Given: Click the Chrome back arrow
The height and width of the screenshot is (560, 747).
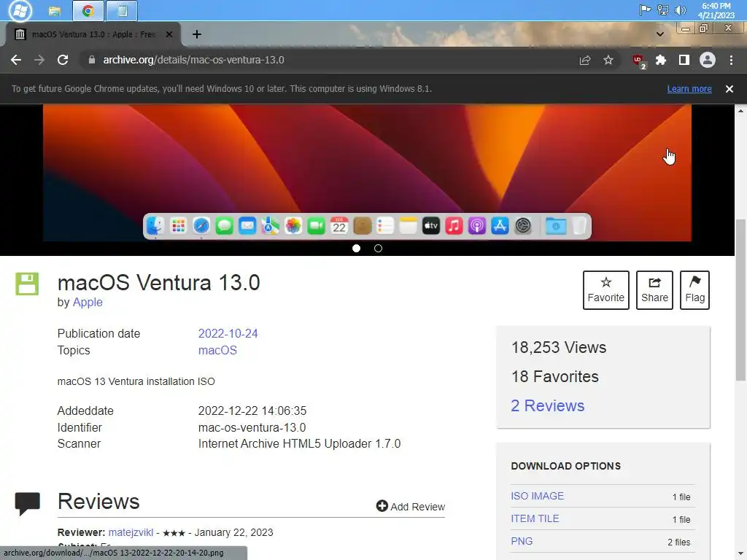Looking at the screenshot, I should (16, 60).
